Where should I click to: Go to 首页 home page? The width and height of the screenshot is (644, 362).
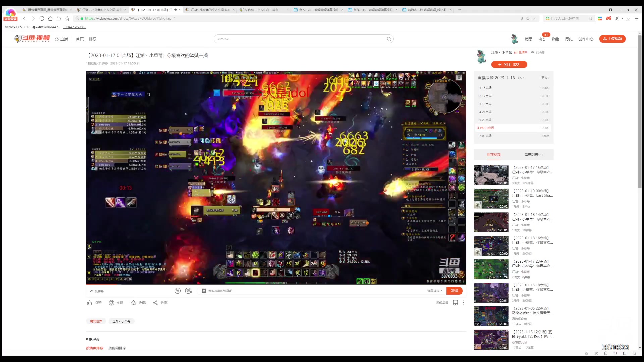coord(80,39)
